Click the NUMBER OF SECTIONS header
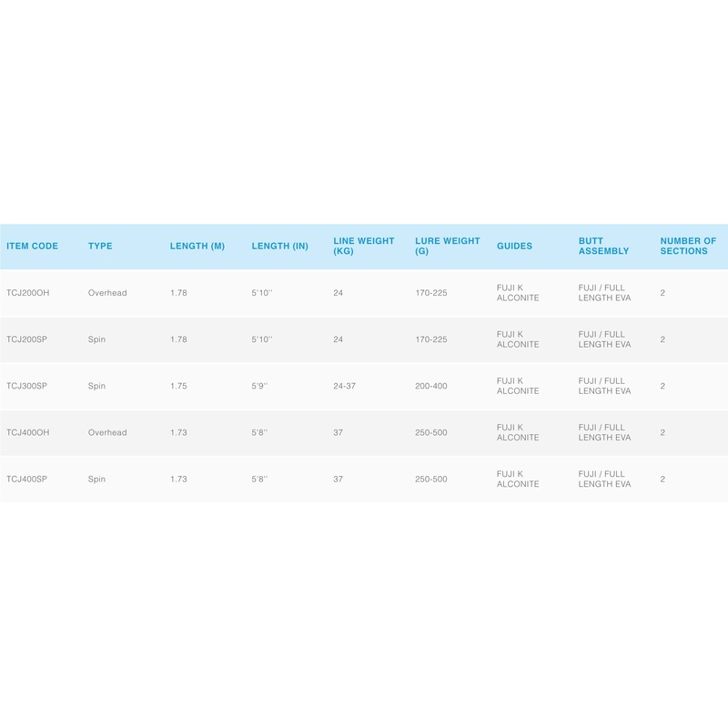 (688, 247)
